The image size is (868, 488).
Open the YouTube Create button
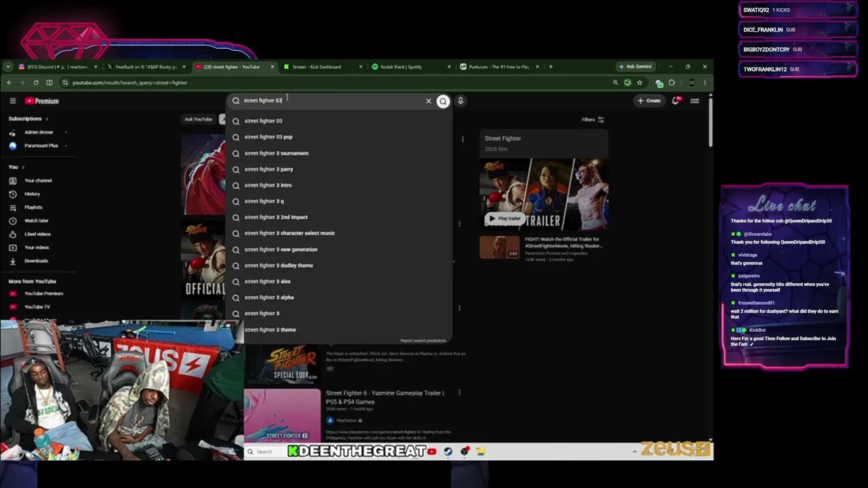tap(649, 101)
